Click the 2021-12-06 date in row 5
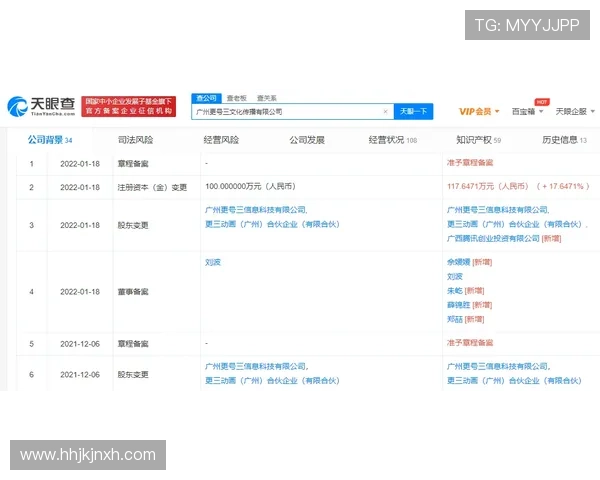Screen dimensions: 600x480 point(80,344)
